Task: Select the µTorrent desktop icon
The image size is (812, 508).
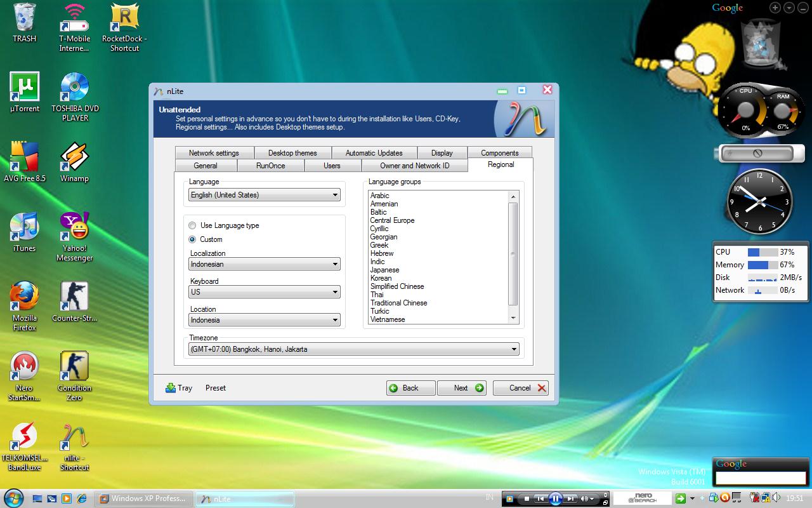Action: (x=25, y=92)
